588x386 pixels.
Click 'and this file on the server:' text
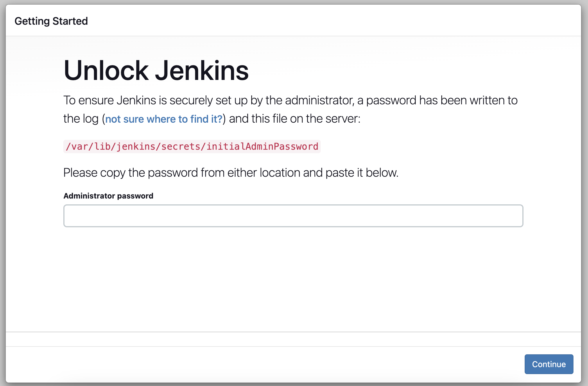pyautogui.click(x=295, y=119)
